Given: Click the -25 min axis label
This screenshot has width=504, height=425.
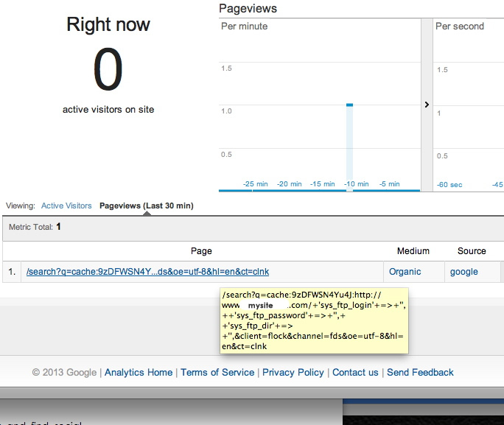Looking at the screenshot, I should 255,184.
